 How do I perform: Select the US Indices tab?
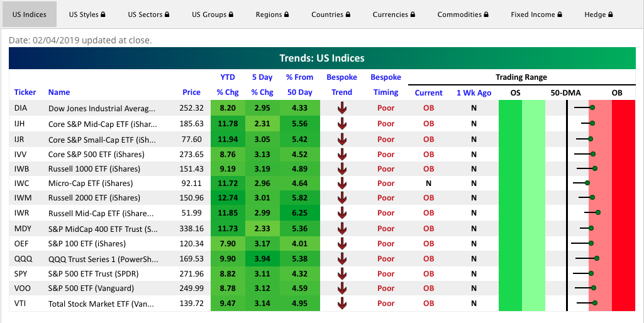pyautogui.click(x=29, y=14)
